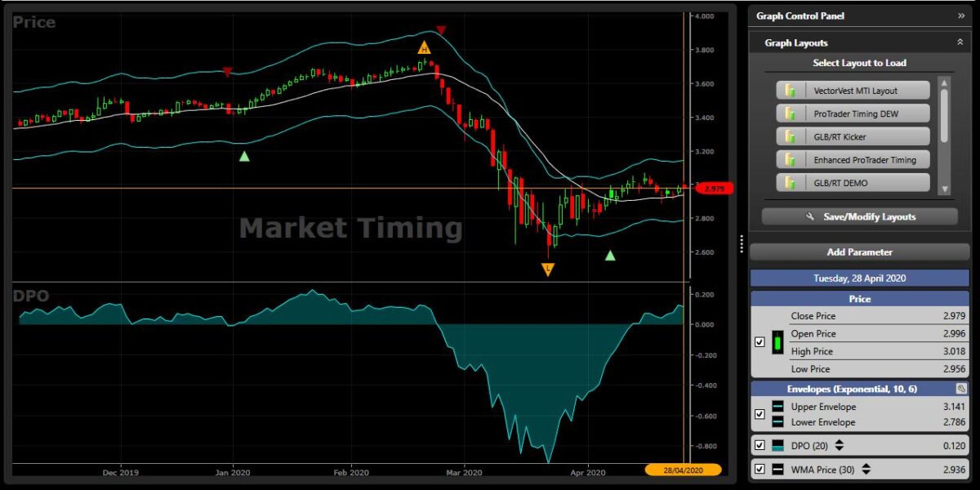Select the GLB/RT DEMO layout icon
Viewport: 980px width, 490px height.
pos(789,182)
